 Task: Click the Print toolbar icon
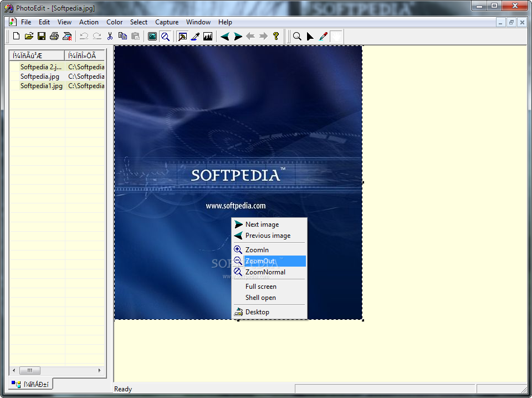click(54, 36)
